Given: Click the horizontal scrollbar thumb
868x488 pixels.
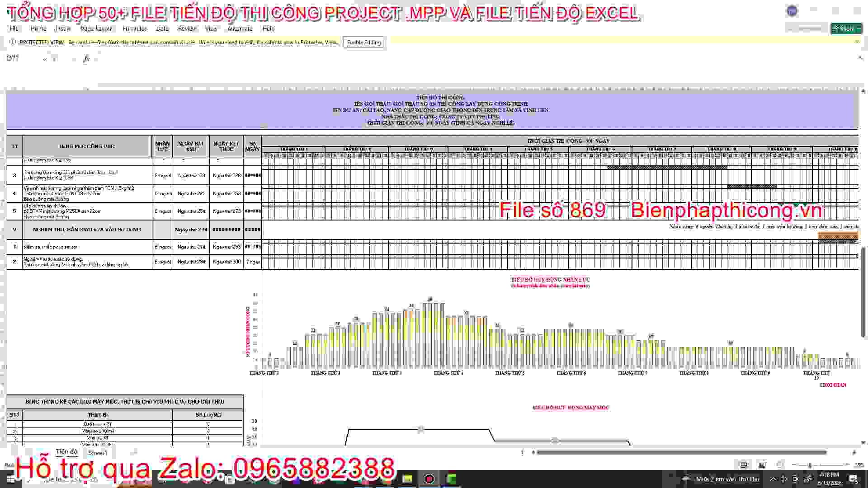Looking at the screenshot, I should coord(681,452).
